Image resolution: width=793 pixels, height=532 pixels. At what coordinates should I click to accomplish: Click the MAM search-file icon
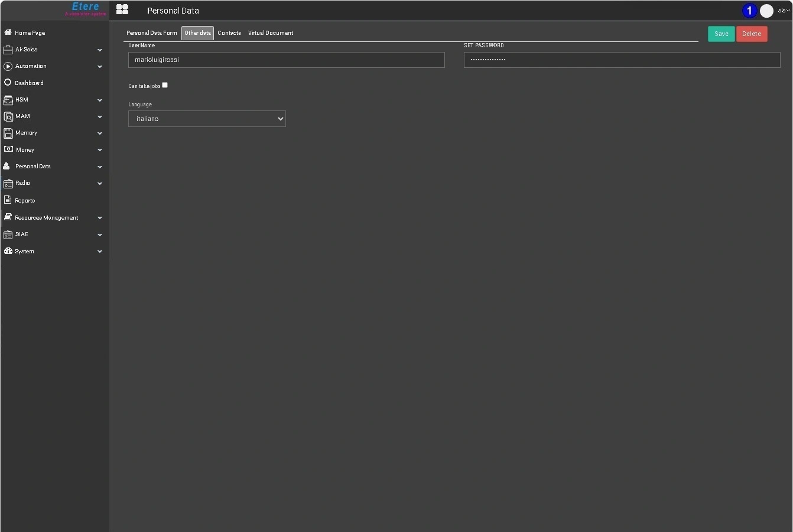click(x=8, y=116)
